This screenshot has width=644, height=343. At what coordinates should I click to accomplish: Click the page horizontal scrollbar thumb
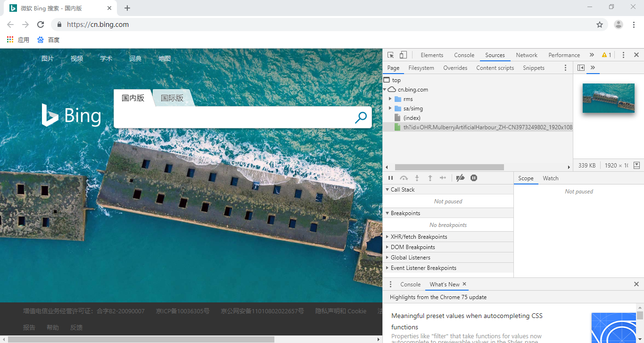click(x=140, y=339)
